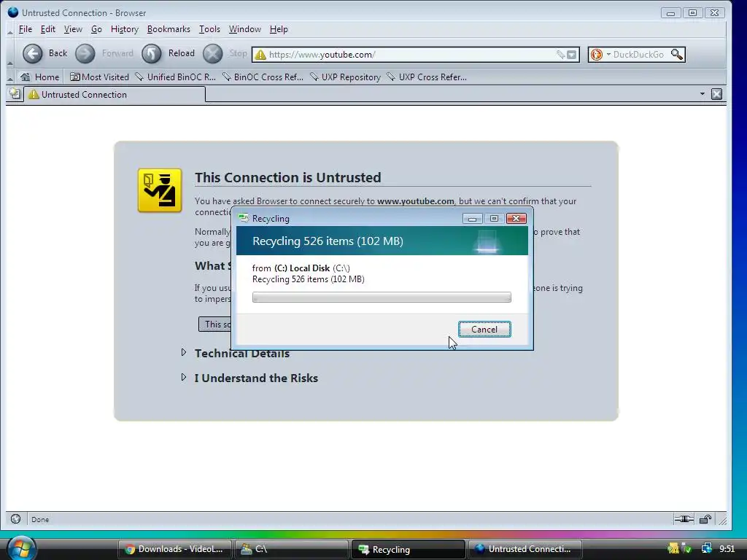The width and height of the screenshot is (747, 560).
Task: Open the Bookmarks menu
Action: point(169,29)
